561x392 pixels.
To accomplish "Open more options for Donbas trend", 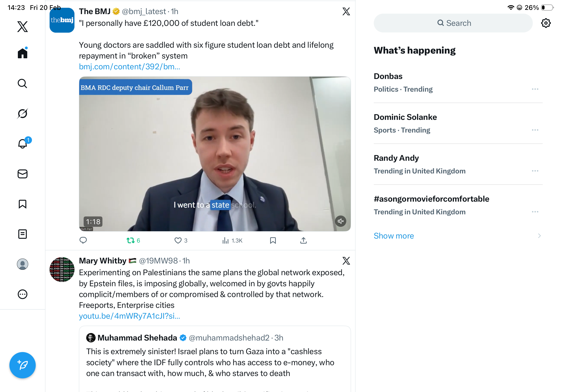I will [x=535, y=89].
